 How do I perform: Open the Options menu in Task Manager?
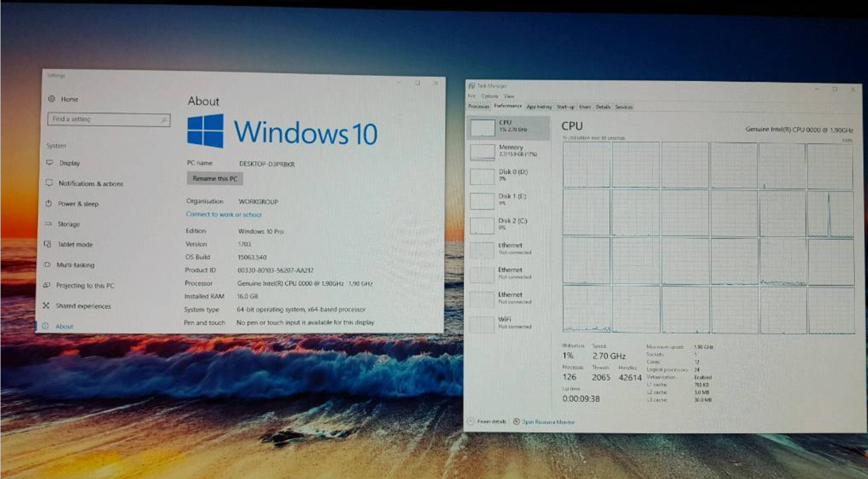pyautogui.click(x=490, y=96)
